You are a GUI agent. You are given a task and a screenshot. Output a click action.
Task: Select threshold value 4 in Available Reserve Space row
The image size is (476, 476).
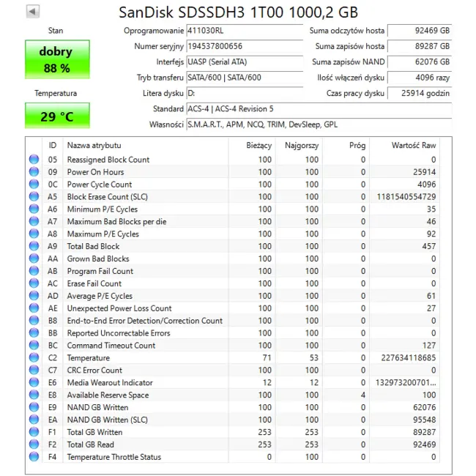363,395
